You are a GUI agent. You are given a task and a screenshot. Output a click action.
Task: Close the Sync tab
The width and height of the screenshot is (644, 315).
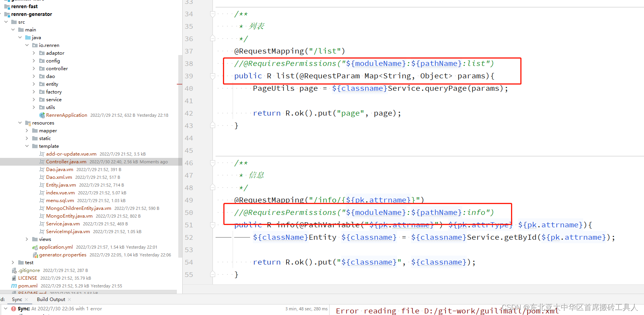[x=26, y=299]
